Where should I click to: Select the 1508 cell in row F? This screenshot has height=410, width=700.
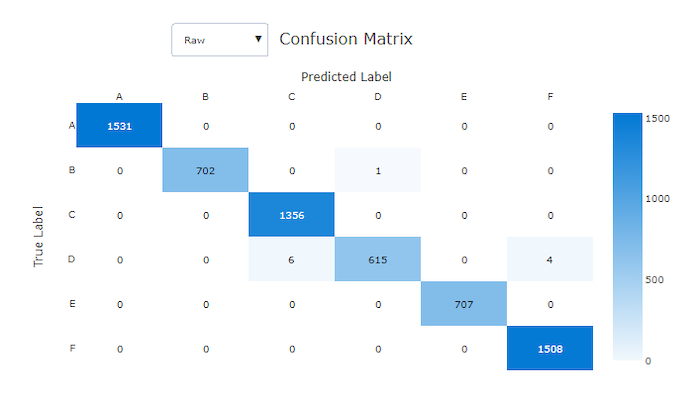549,349
